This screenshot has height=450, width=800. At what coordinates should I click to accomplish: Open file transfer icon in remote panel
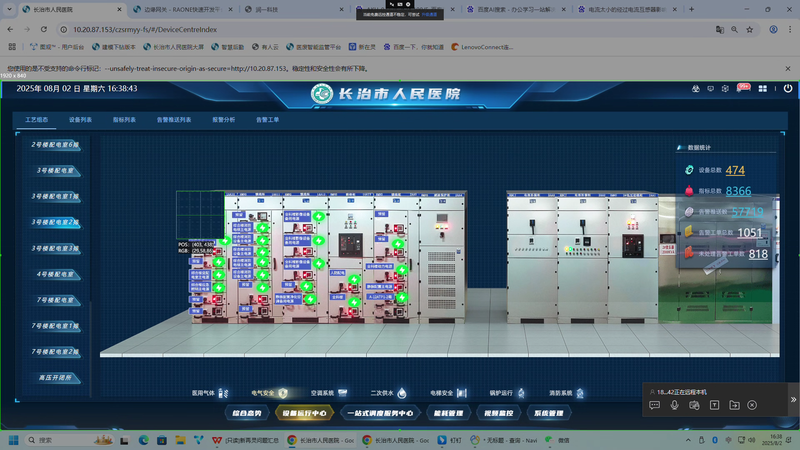click(x=734, y=405)
